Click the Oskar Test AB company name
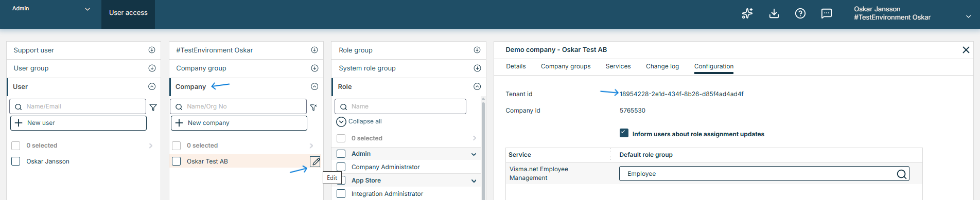 coord(207,161)
